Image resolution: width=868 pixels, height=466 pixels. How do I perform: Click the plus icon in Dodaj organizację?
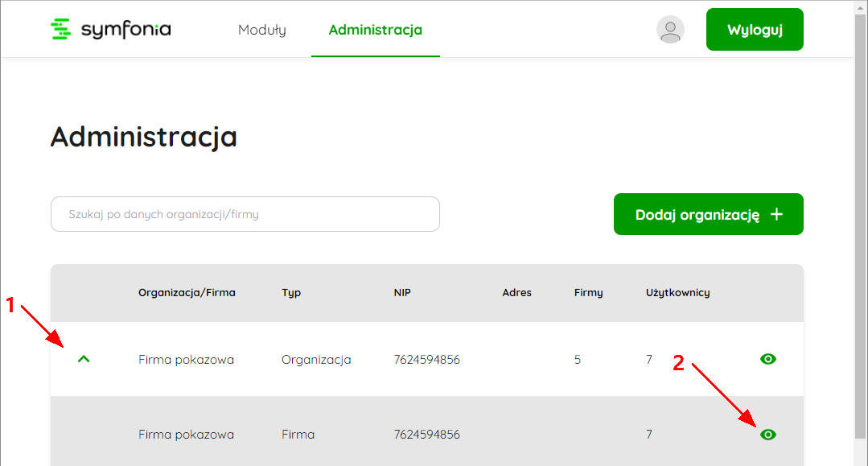[x=776, y=214]
